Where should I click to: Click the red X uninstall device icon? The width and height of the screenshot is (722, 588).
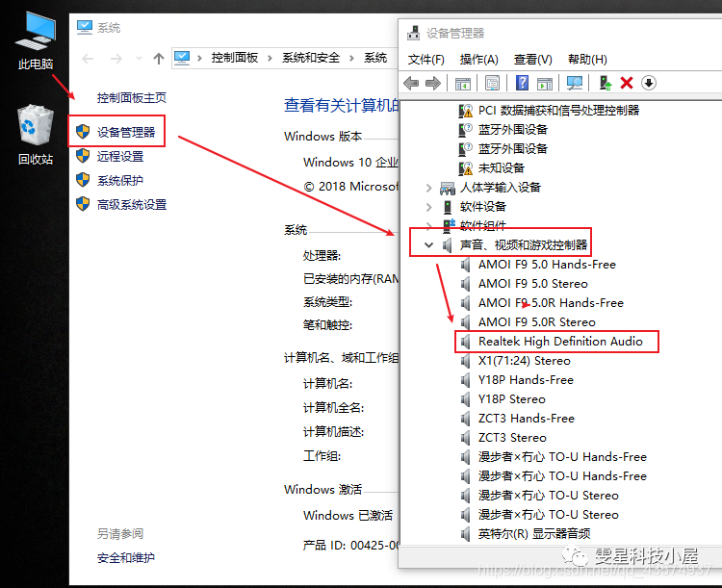(627, 84)
